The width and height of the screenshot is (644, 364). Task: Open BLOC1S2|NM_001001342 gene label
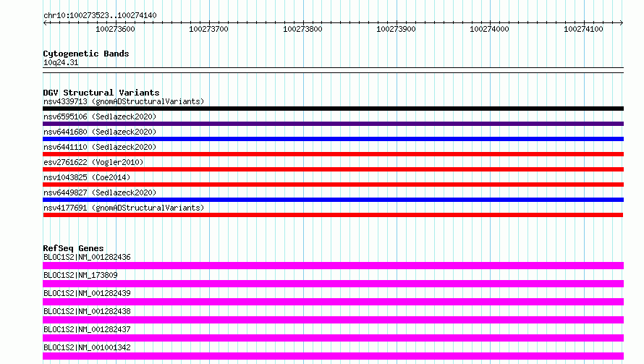(87, 347)
